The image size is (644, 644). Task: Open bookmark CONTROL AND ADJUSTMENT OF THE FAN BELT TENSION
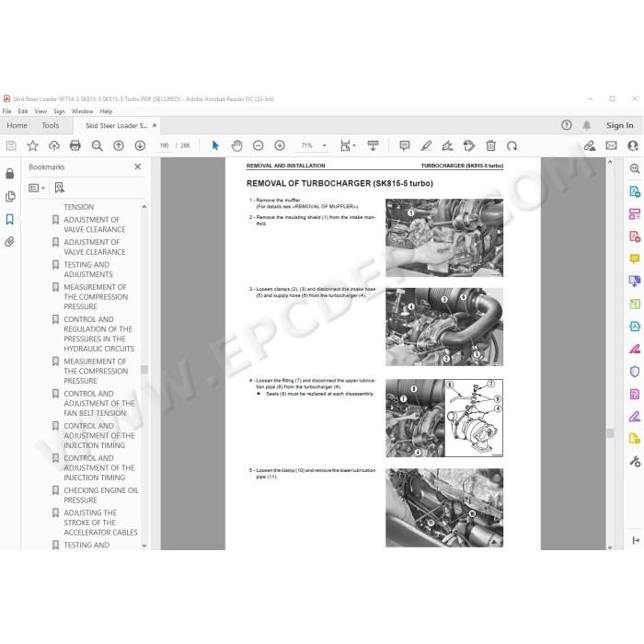point(99,403)
